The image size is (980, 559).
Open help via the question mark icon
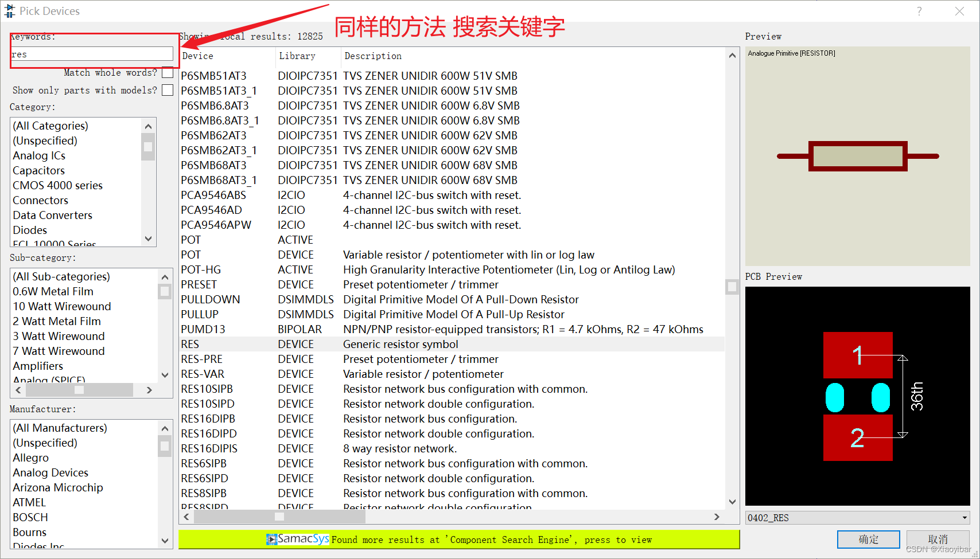click(x=919, y=10)
